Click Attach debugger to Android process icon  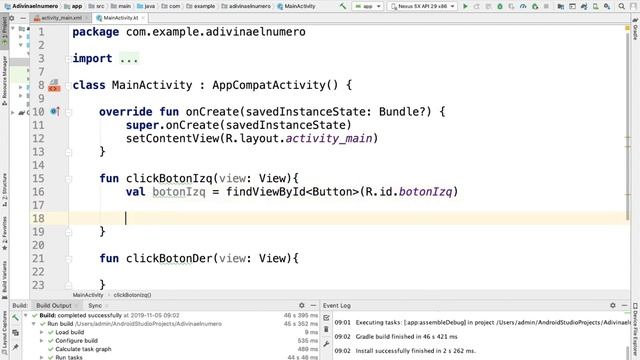coord(535,6)
